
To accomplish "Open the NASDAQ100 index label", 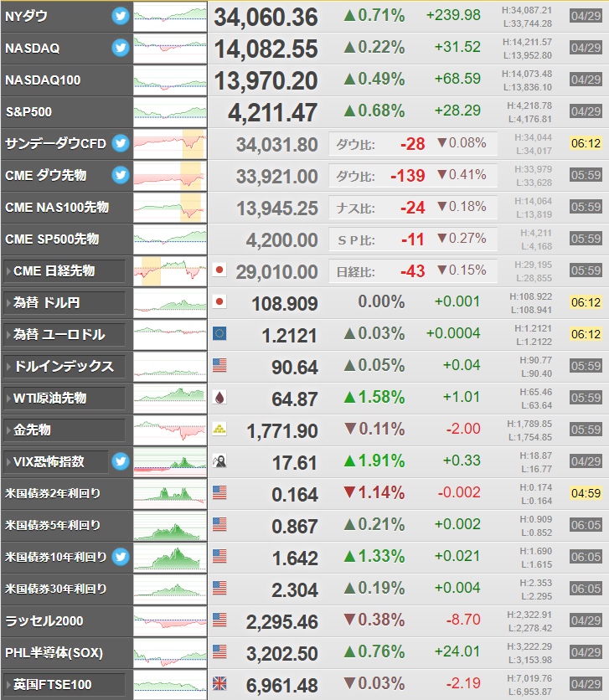I will [43, 80].
